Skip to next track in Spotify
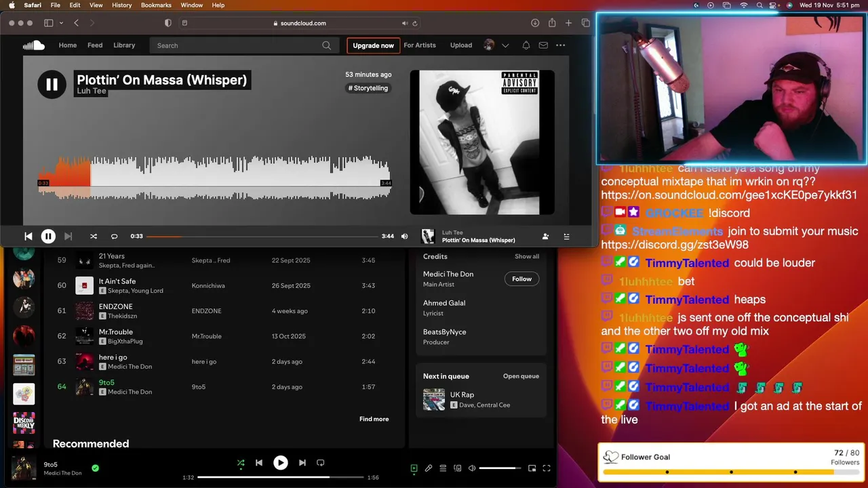Image resolution: width=868 pixels, height=488 pixels. (x=302, y=463)
